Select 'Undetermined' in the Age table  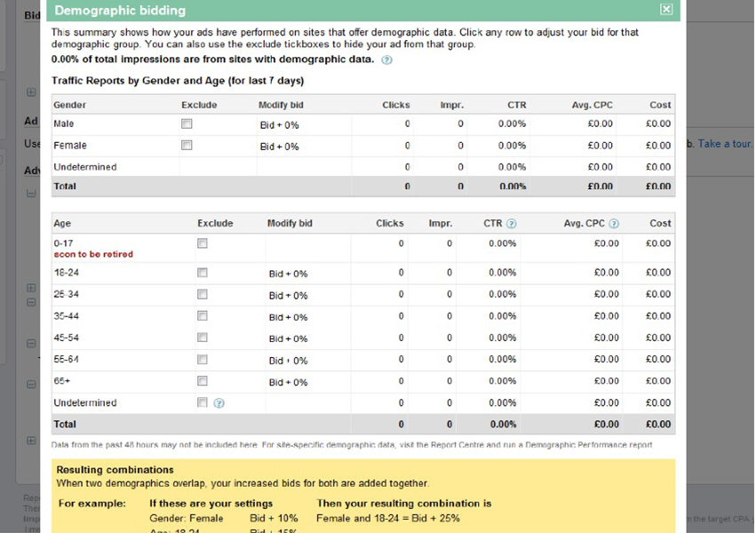[85, 402]
